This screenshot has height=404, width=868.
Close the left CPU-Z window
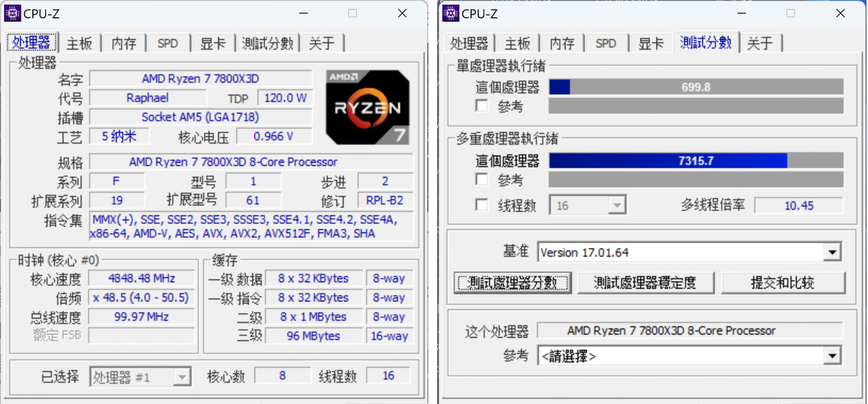[x=403, y=13]
